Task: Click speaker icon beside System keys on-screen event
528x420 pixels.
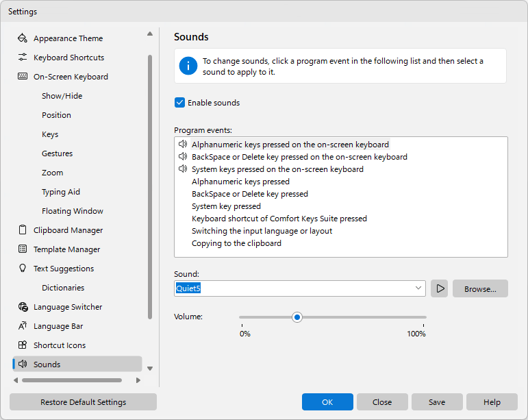Action: click(x=183, y=169)
